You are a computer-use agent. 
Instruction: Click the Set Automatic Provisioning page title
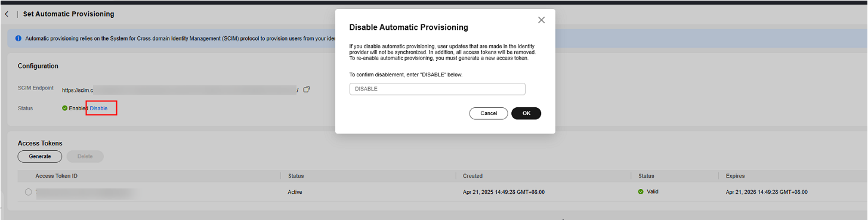(69, 14)
